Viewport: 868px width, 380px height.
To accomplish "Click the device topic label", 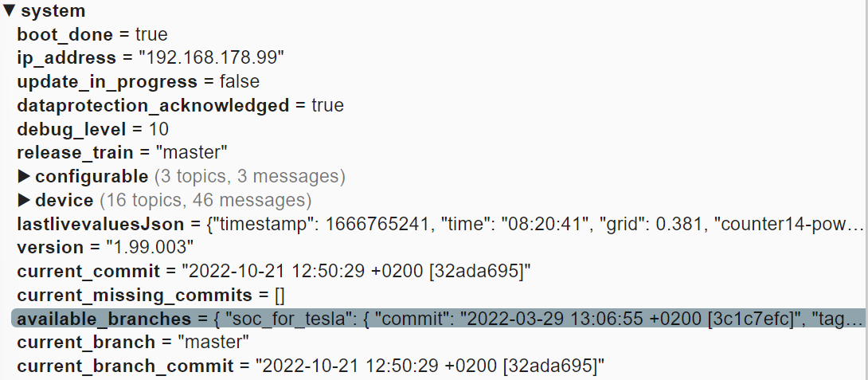I will pos(64,200).
